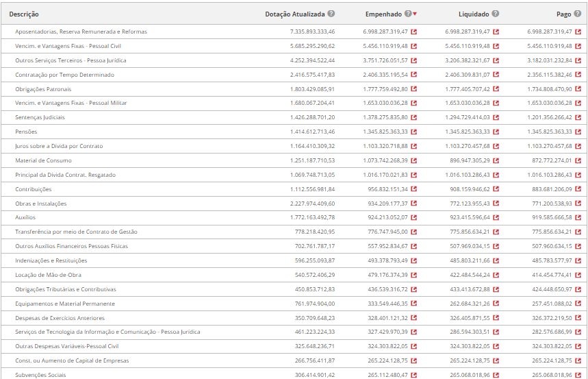Open Empenhado link icon for Locação de Mão-de-Obra
The image size is (588, 379).
pyautogui.click(x=413, y=275)
